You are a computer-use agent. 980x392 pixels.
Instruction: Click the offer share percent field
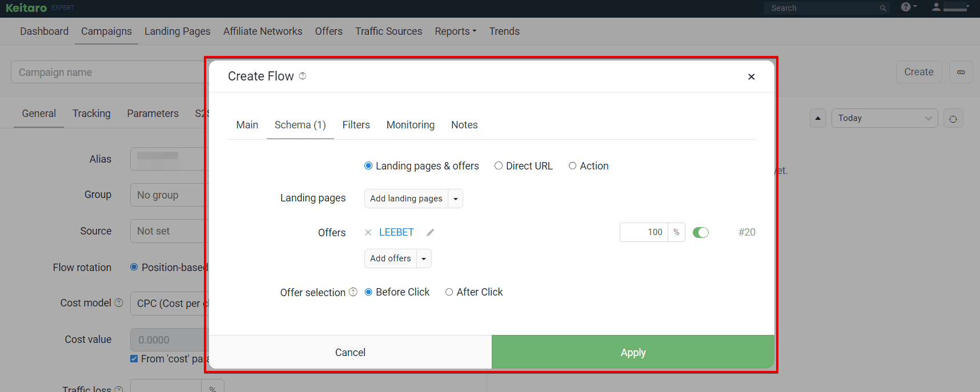644,232
